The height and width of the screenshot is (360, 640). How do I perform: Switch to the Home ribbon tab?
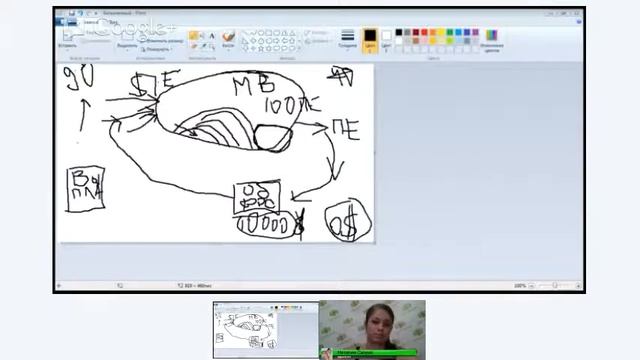tap(91, 22)
